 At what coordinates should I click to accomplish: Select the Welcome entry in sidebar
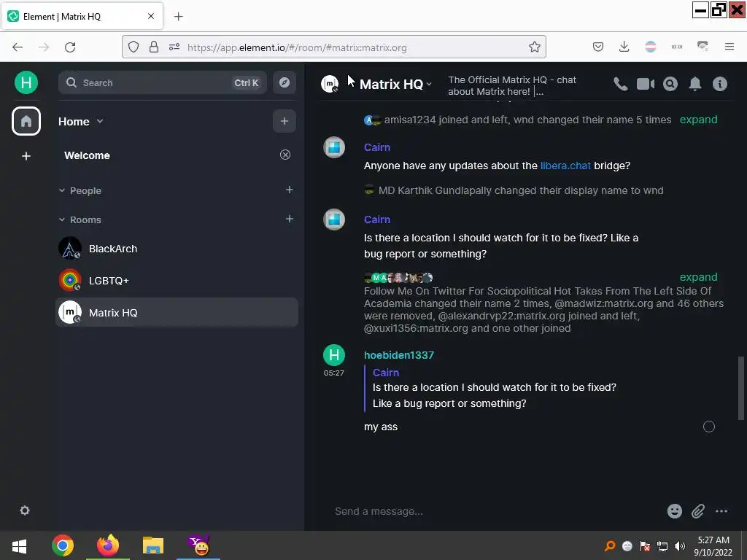pos(88,155)
